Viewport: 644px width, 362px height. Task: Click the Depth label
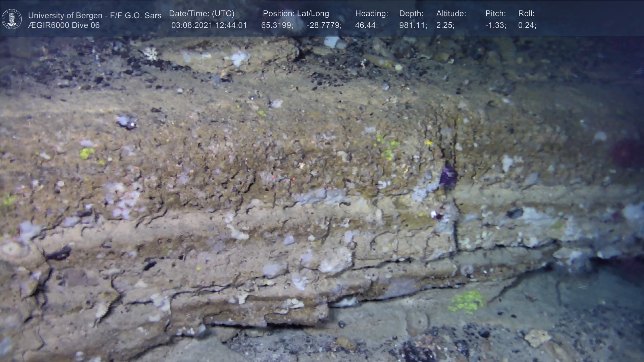tap(411, 14)
